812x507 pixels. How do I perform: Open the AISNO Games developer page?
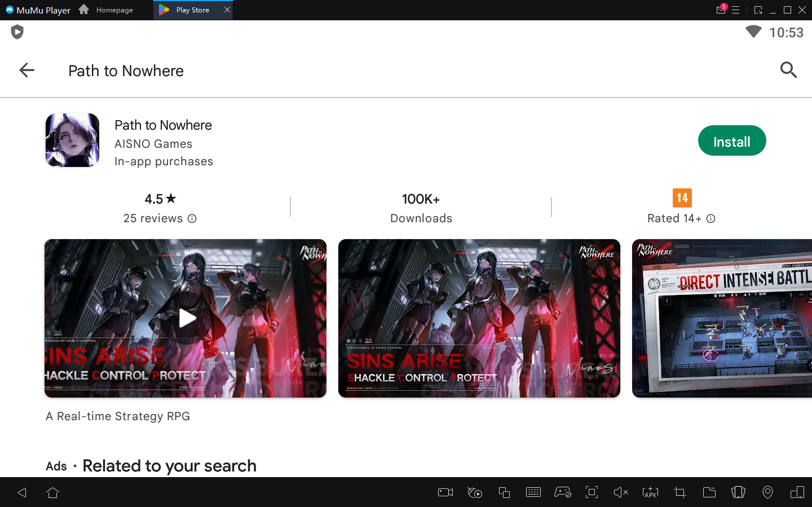(x=153, y=144)
